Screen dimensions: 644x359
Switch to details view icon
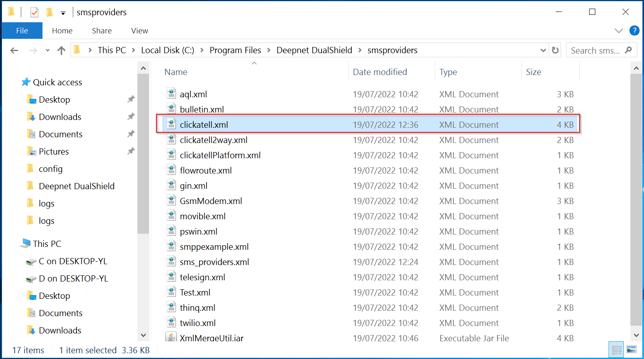(x=617, y=350)
